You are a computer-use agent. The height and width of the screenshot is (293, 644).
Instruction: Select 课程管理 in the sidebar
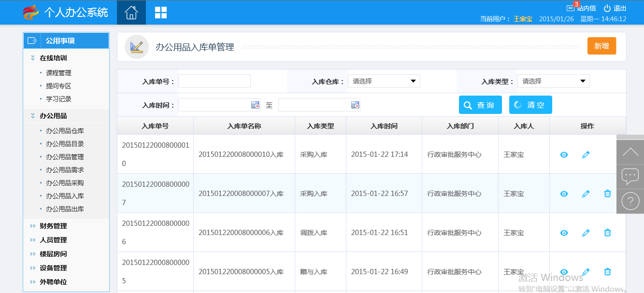58,73
